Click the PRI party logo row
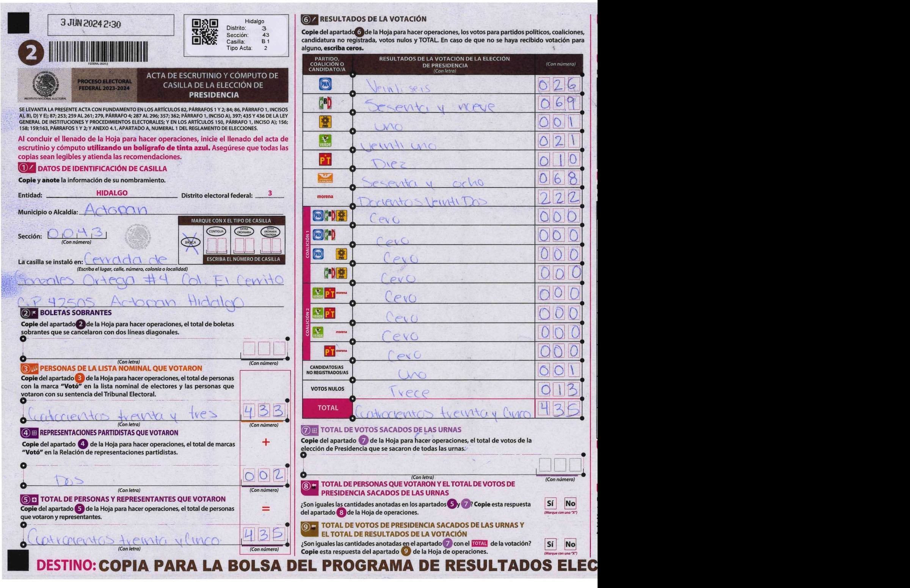This screenshot has width=910, height=588. pyautogui.click(x=325, y=103)
